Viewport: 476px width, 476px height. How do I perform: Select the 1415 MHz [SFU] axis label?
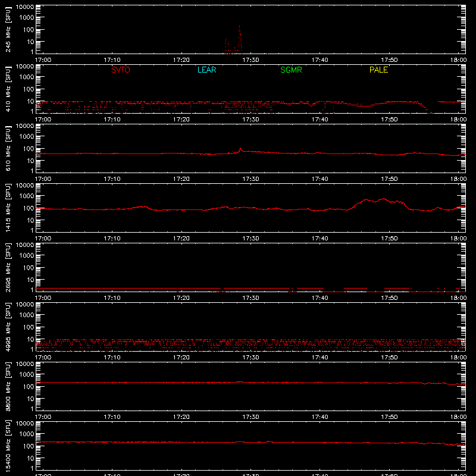[x=8, y=208]
